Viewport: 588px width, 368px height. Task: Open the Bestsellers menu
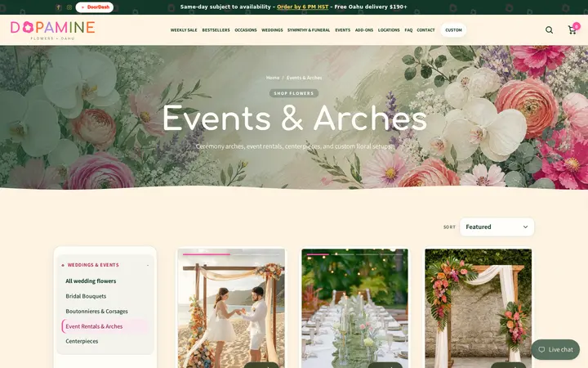(x=216, y=30)
